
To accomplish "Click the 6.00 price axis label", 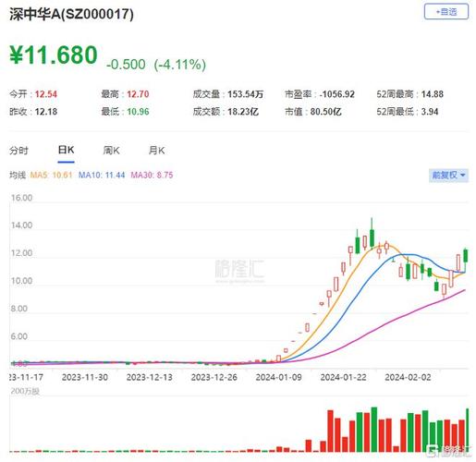I will click(x=18, y=336).
